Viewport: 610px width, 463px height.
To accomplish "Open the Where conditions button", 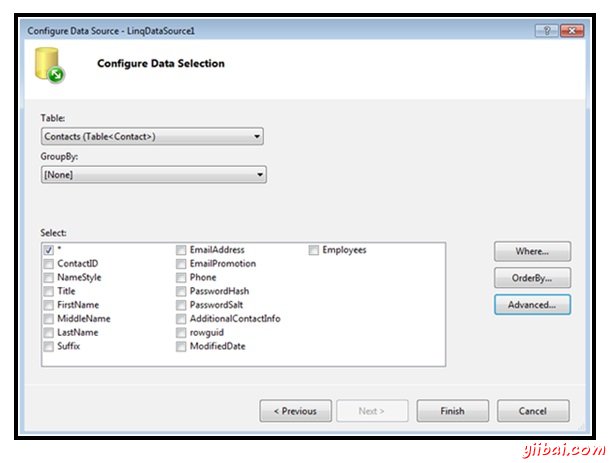I will (532, 251).
